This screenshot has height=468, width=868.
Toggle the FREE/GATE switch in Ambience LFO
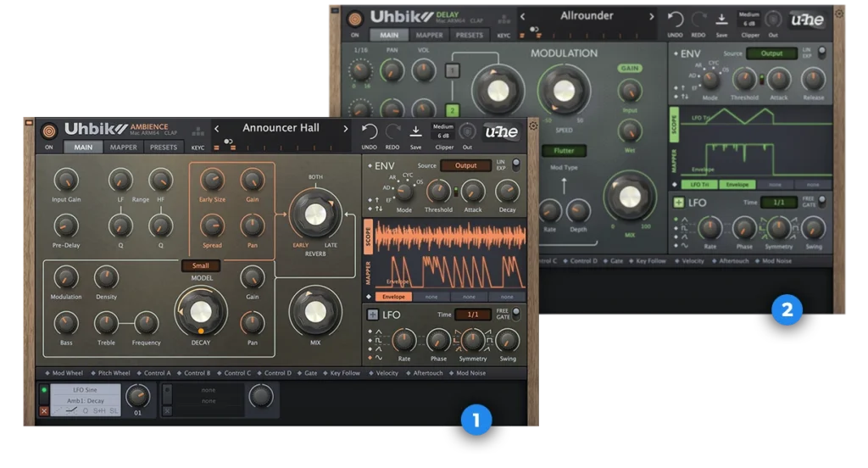(515, 313)
